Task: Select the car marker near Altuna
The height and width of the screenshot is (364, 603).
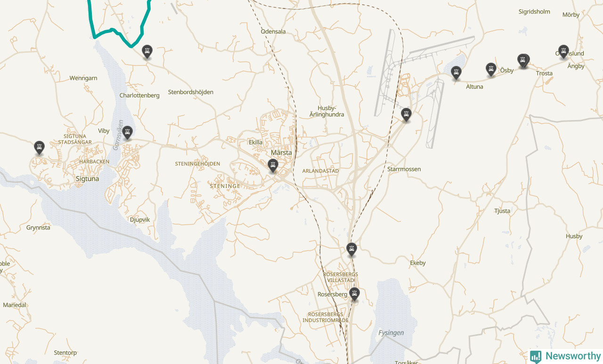Action: (x=456, y=73)
